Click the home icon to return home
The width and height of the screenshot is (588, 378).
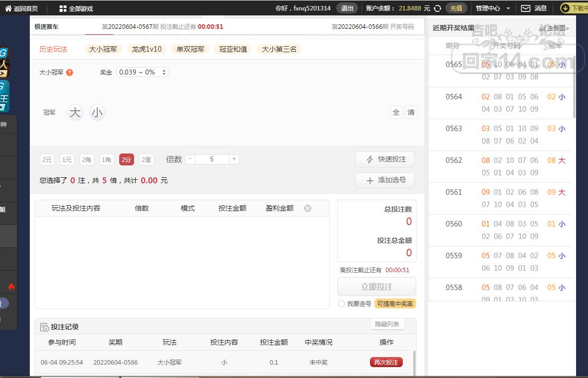tap(8, 8)
